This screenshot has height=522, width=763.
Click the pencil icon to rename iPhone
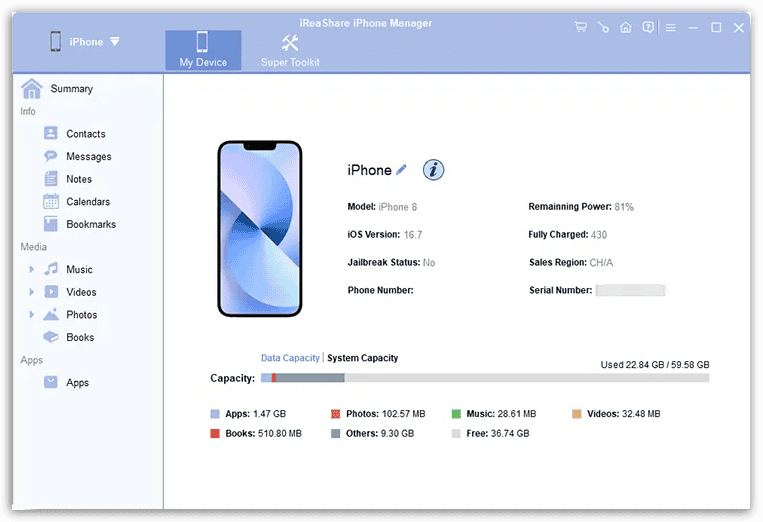[x=401, y=170]
